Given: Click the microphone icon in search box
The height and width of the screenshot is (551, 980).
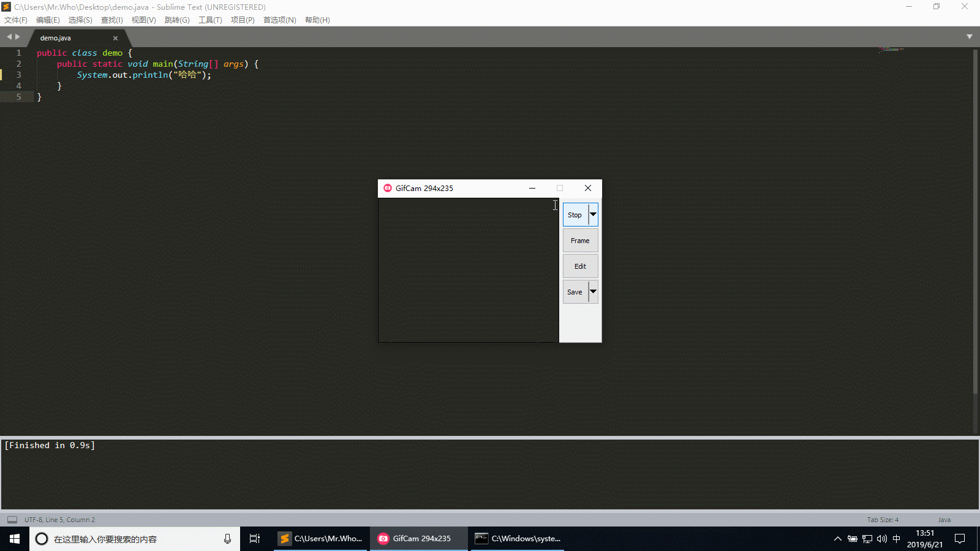Looking at the screenshot, I should [227, 539].
